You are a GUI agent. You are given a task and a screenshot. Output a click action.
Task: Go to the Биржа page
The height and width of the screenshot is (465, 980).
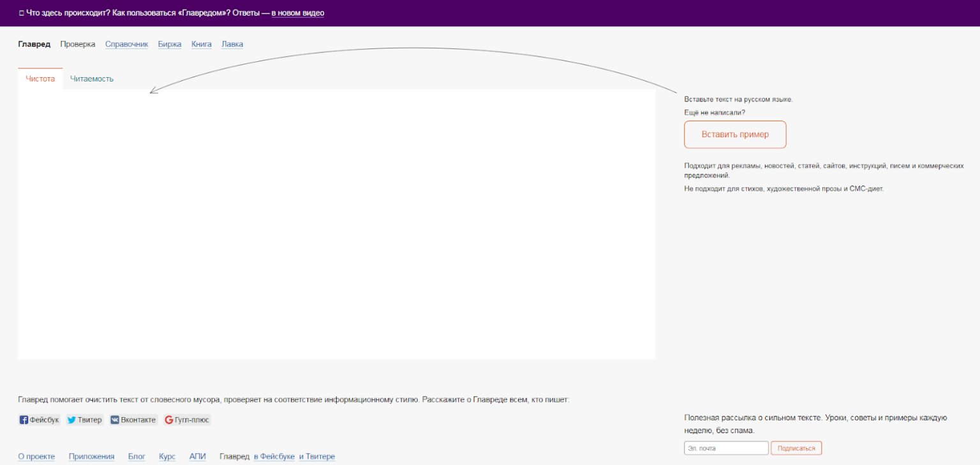[170, 44]
